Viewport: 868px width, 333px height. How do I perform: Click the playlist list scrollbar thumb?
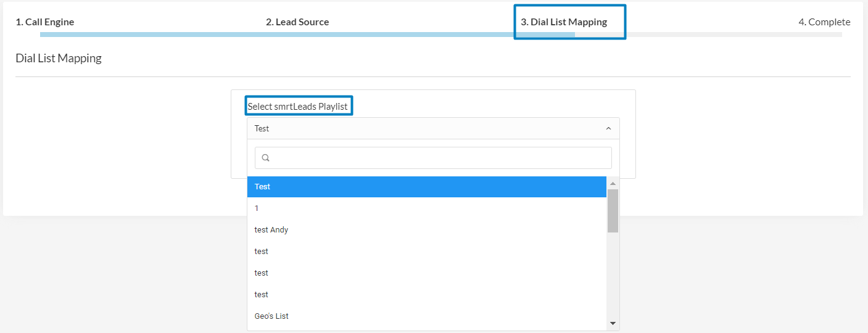(x=613, y=210)
